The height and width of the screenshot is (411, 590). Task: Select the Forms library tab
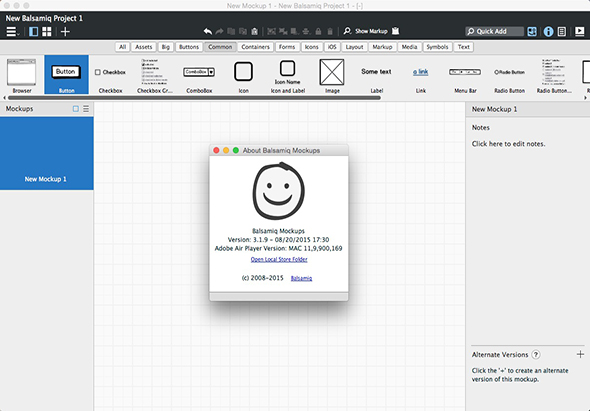(x=287, y=47)
